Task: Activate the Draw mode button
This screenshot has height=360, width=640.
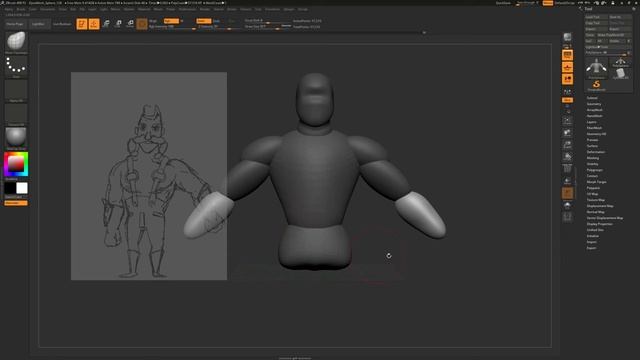Action: click(x=94, y=24)
